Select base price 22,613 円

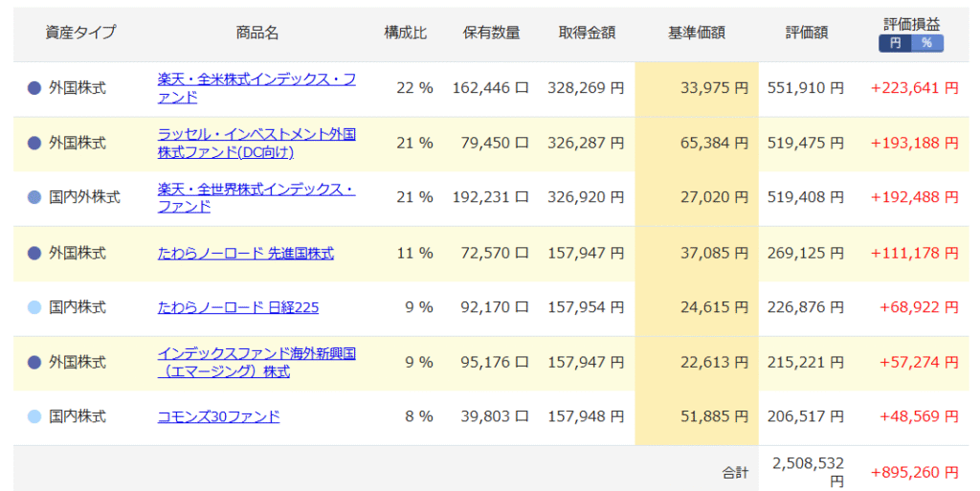coord(714,363)
